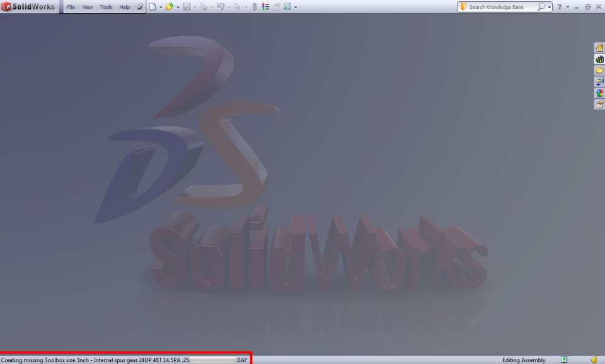The height and width of the screenshot is (364, 605).
Task: Restore down the SolidWorks window
Action: click(587, 7)
